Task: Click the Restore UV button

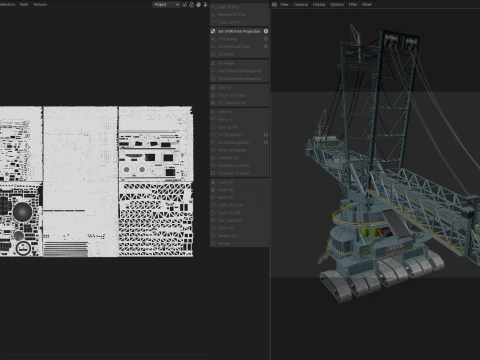Action: point(239,236)
